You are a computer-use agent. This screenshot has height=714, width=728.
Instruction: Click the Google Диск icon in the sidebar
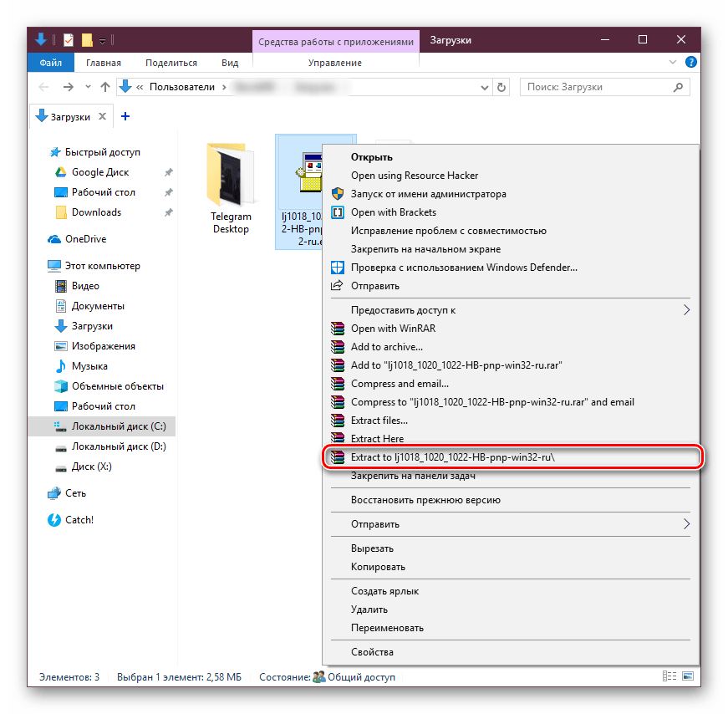click(59, 172)
